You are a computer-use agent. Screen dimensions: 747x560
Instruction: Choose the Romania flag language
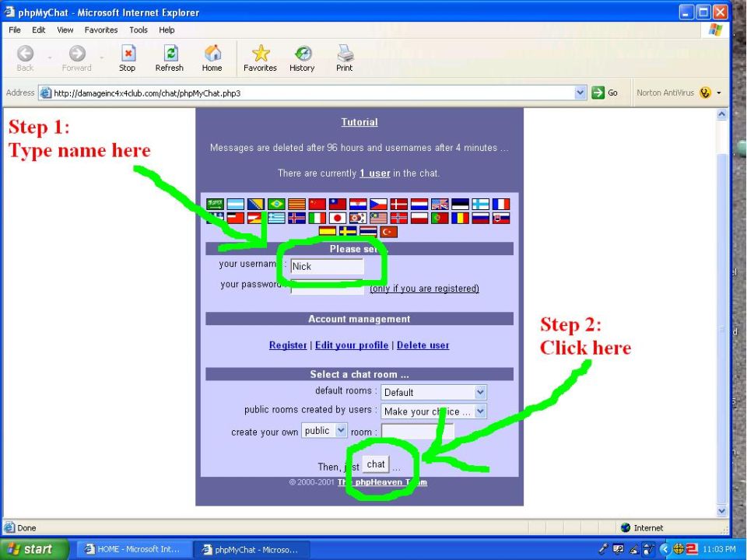click(460, 218)
